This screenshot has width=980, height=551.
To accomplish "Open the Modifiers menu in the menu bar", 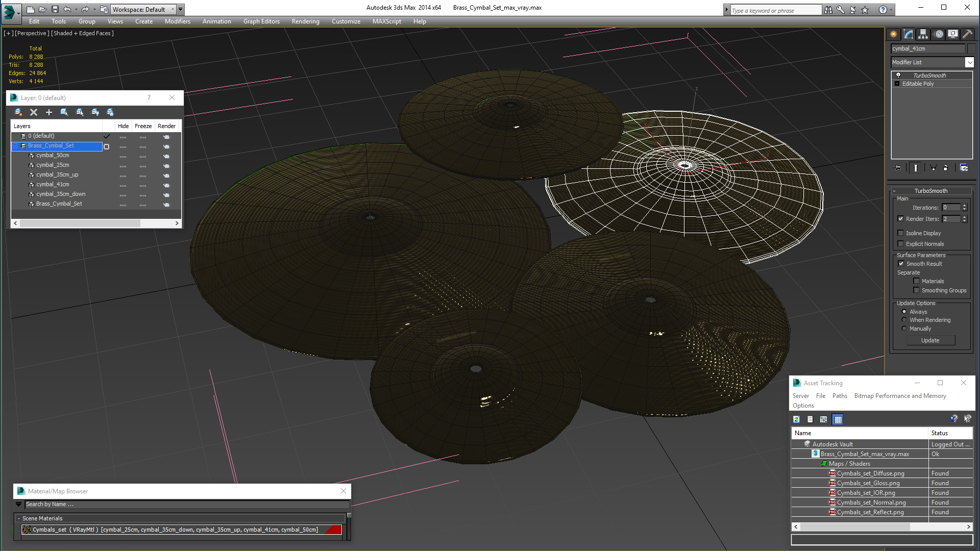I will [x=178, y=21].
